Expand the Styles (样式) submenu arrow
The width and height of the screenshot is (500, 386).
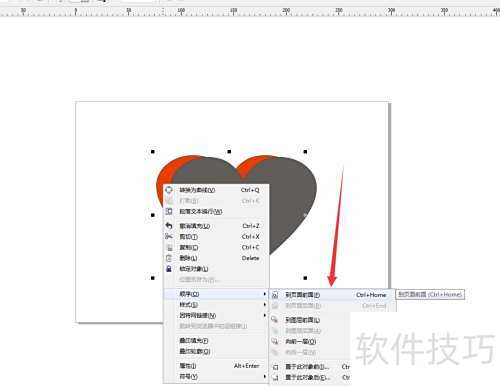(265, 305)
